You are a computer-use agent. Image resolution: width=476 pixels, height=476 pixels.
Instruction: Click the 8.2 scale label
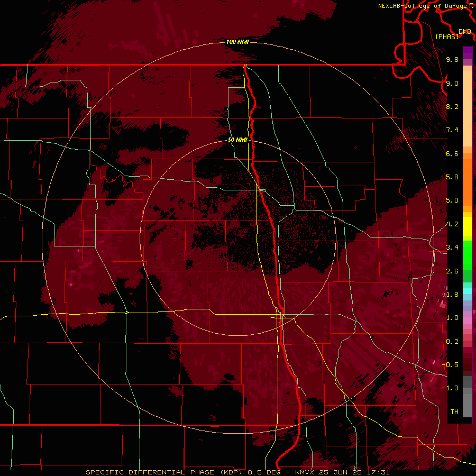(452, 106)
